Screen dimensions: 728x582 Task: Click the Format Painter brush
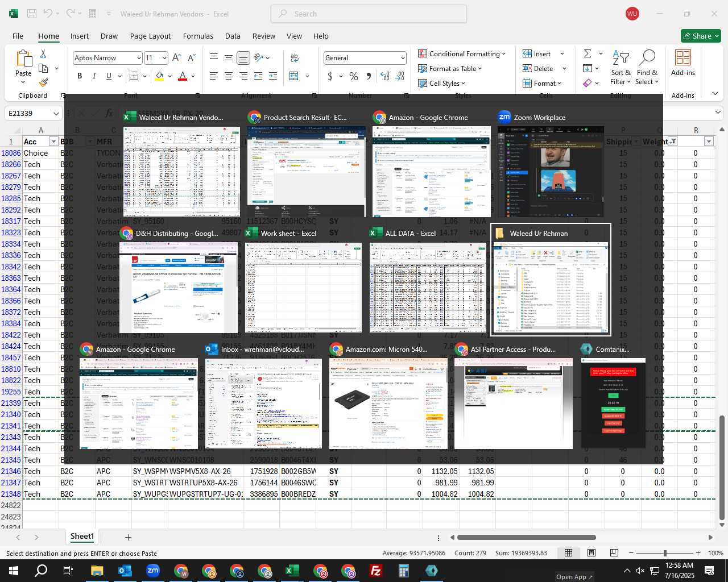pos(43,82)
